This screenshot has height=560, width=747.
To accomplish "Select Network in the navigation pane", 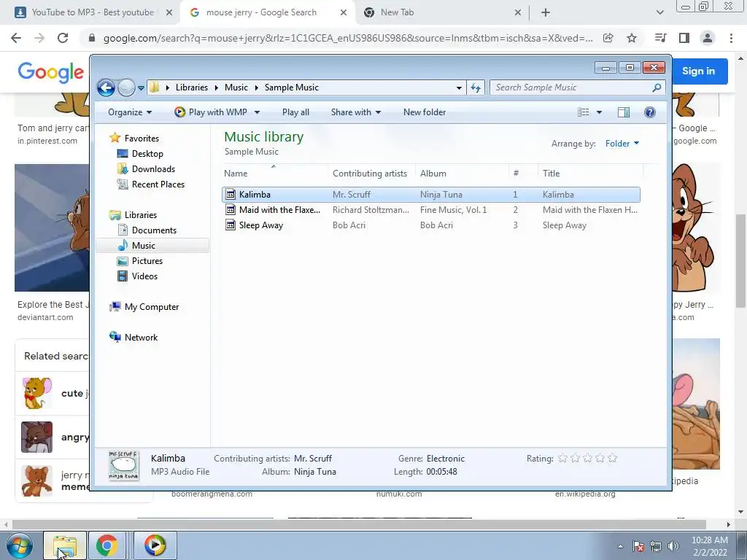I will point(141,338).
